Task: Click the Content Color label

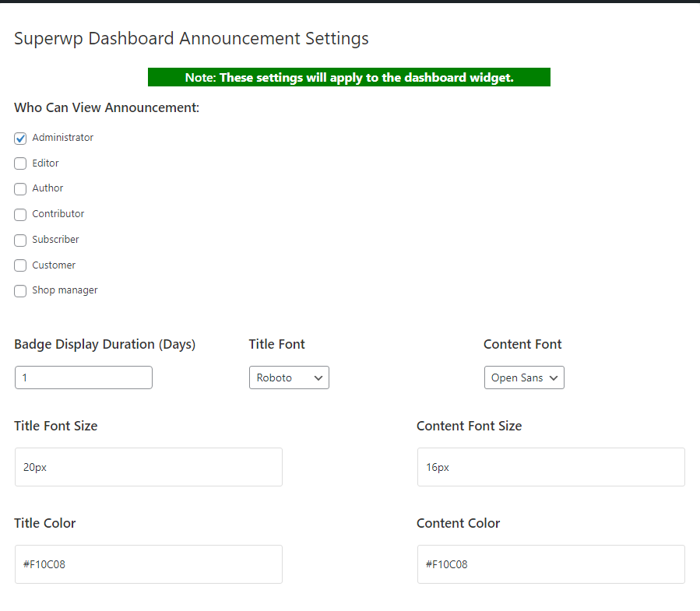Action: coord(459,523)
